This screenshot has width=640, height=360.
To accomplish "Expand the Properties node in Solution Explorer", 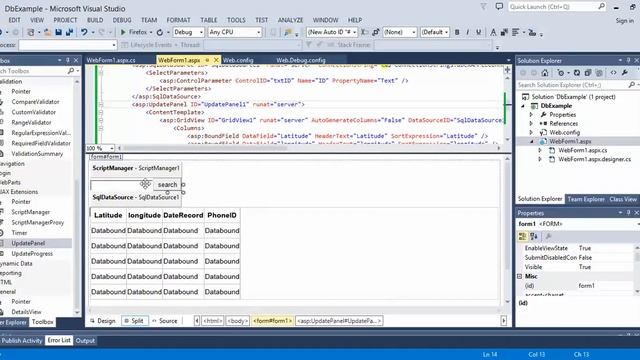I will 531,115.
